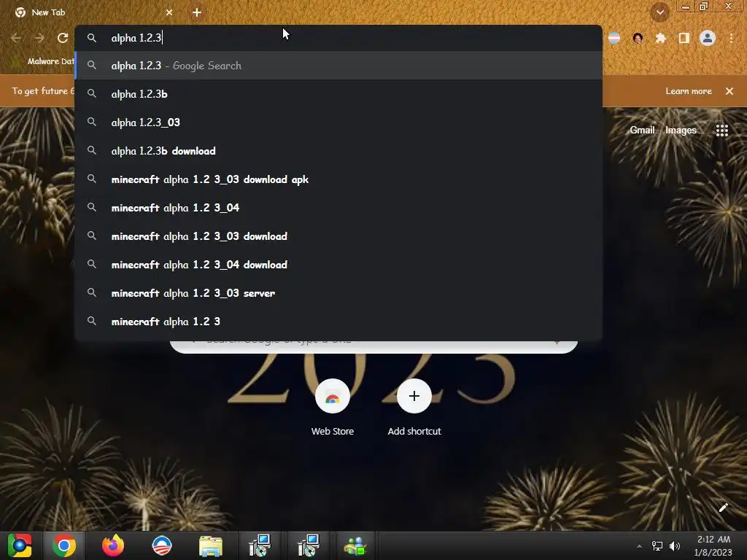Toggle the side panel icon
Screen dimensions: 747x560
click(684, 38)
